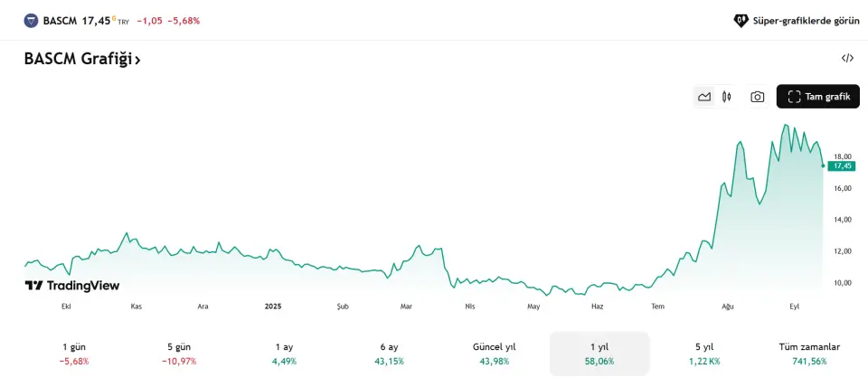Image resolution: width=868 pixels, height=387 pixels.
Task: Click the BASCM symbol logo icon
Action: [x=32, y=20]
